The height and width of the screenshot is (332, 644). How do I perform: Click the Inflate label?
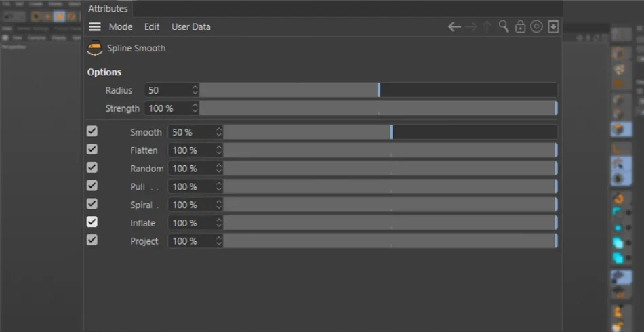click(142, 223)
